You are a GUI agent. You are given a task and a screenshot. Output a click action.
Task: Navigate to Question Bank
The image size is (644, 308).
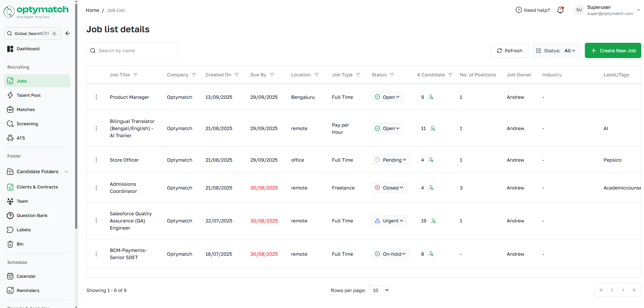32,216
